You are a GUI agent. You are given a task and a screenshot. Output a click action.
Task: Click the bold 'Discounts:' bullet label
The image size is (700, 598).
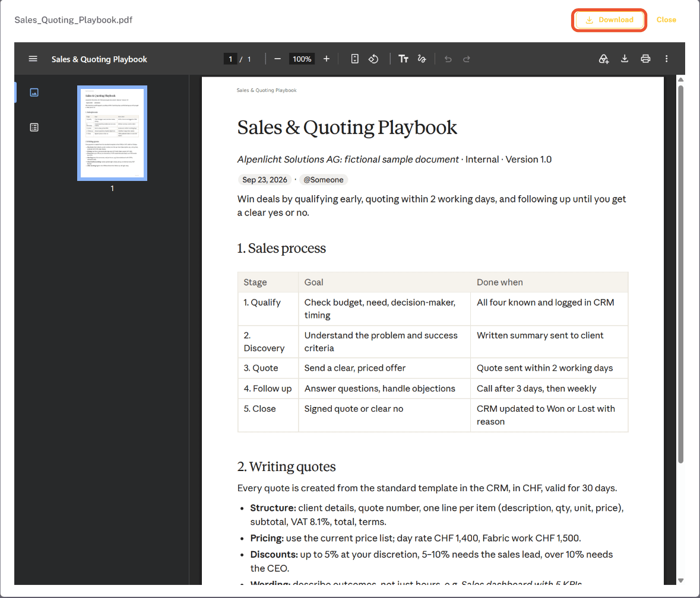(x=274, y=554)
